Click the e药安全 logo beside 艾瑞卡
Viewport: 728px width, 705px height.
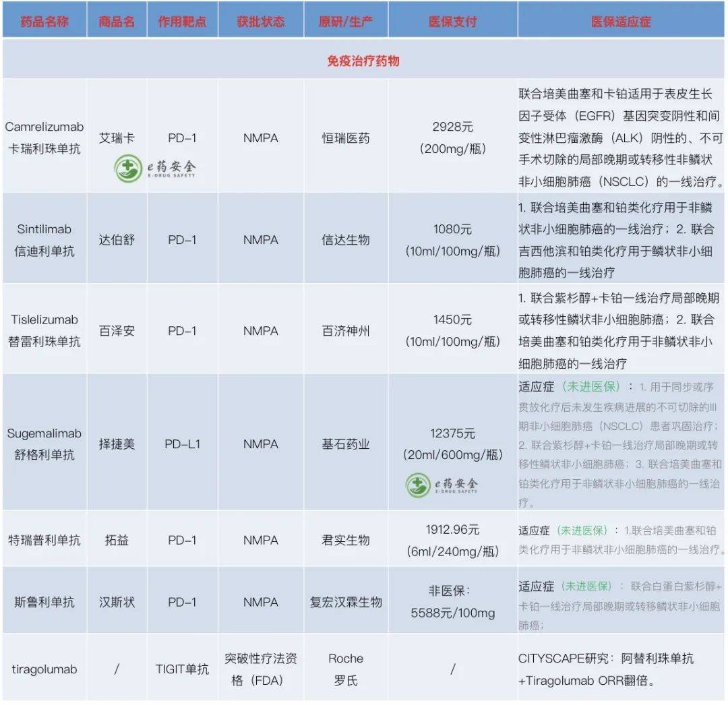[x=154, y=168]
